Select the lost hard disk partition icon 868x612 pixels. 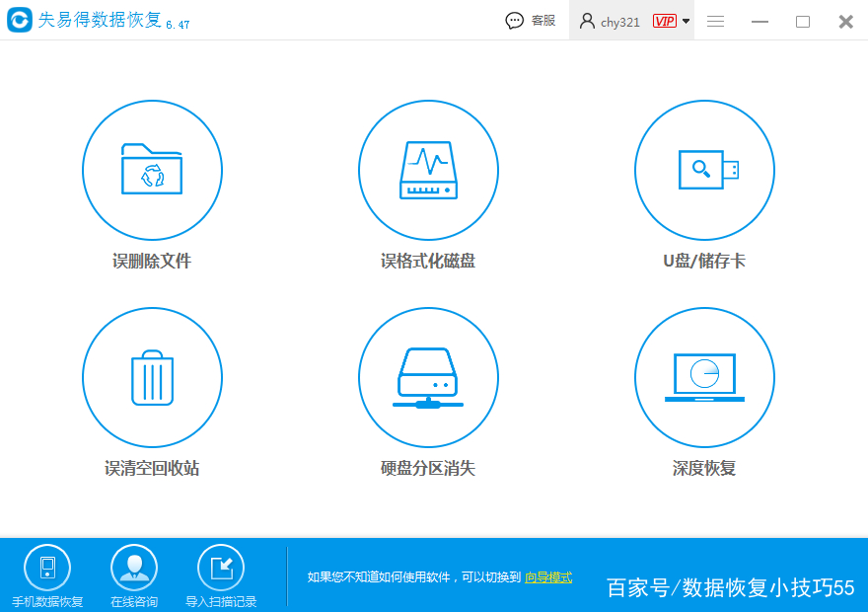point(428,377)
